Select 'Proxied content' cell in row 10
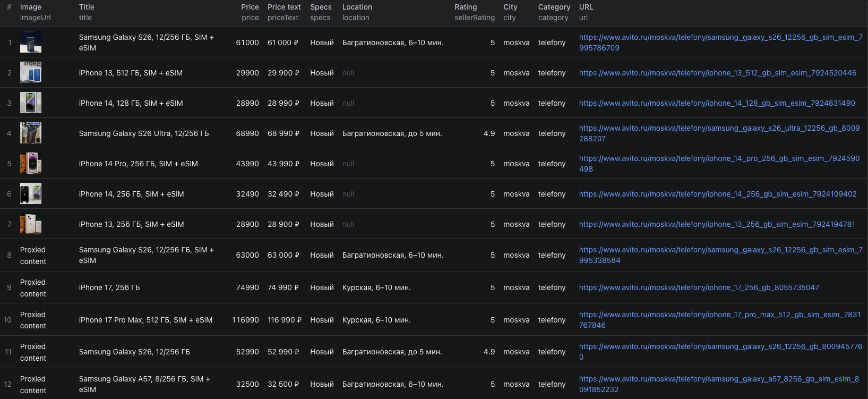868x399 pixels. click(33, 320)
